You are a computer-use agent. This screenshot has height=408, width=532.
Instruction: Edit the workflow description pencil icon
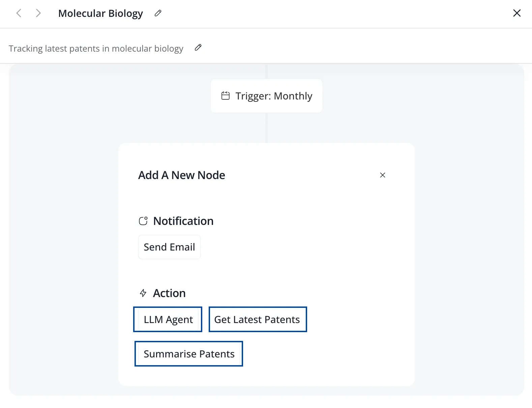pos(198,48)
